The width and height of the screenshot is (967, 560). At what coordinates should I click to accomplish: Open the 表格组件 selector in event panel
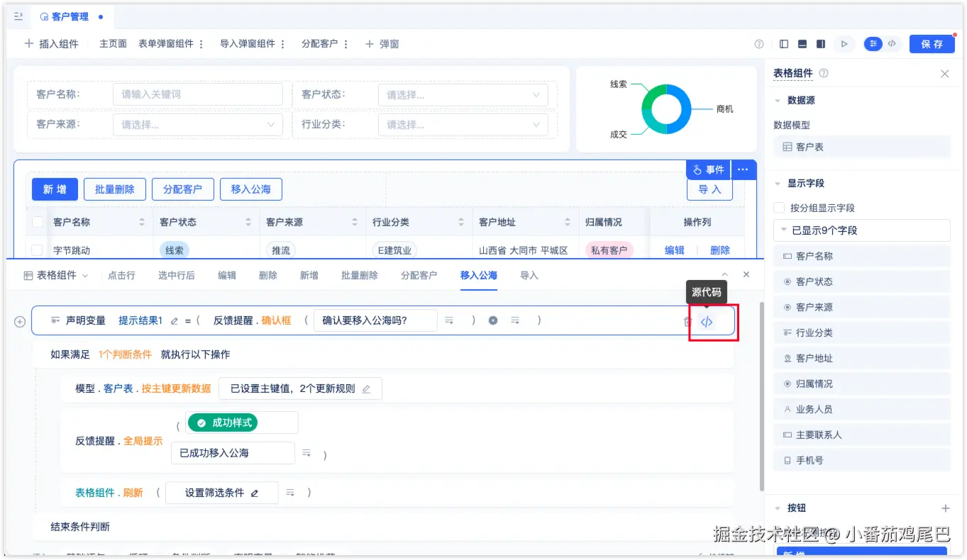[x=56, y=275]
